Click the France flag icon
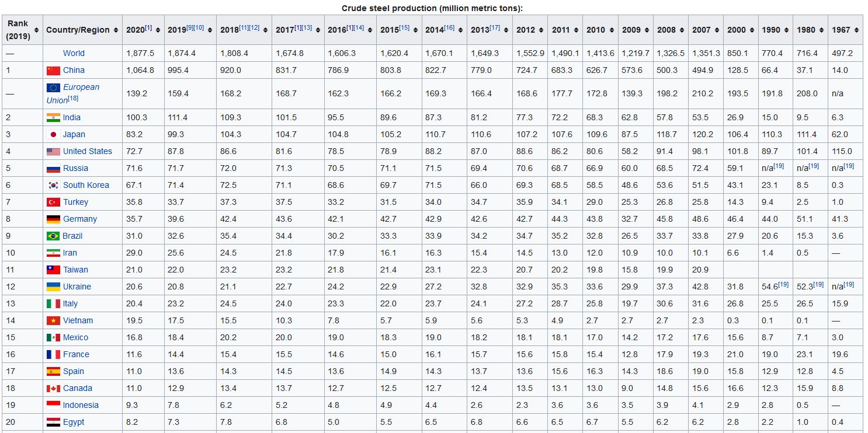 pyautogui.click(x=54, y=355)
